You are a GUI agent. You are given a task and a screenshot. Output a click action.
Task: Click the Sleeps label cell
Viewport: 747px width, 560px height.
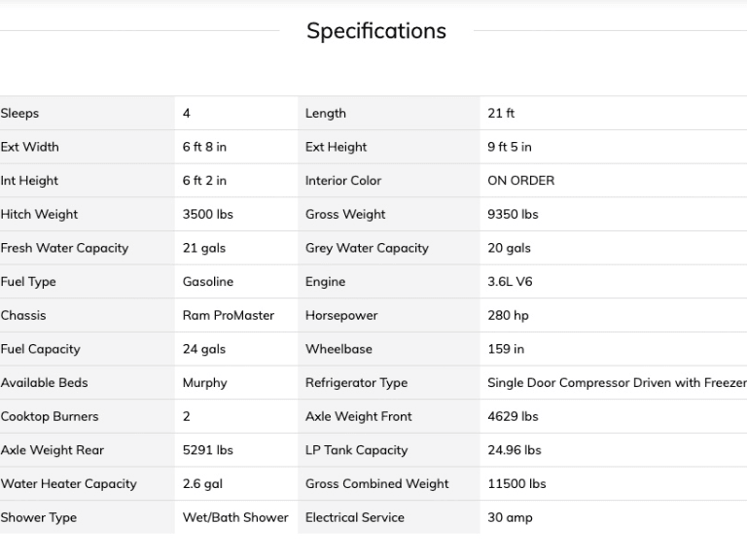coord(19,114)
